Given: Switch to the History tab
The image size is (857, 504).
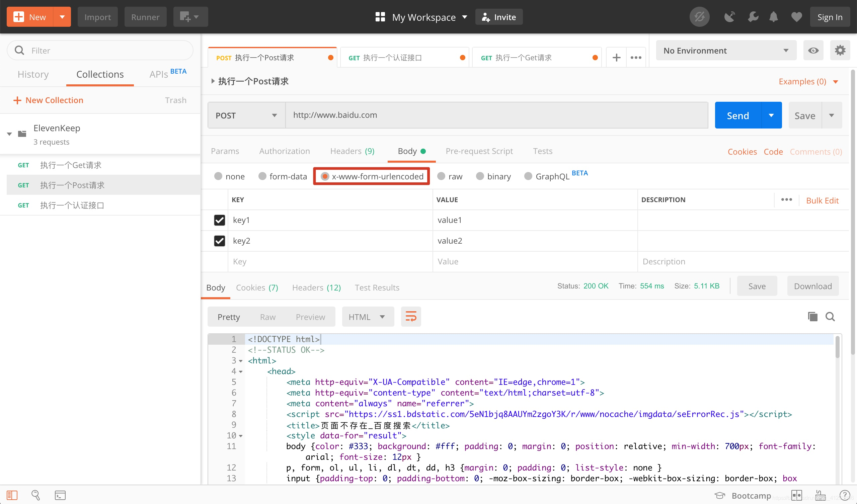Looking at the screenshot, I should tap(33, 74).
